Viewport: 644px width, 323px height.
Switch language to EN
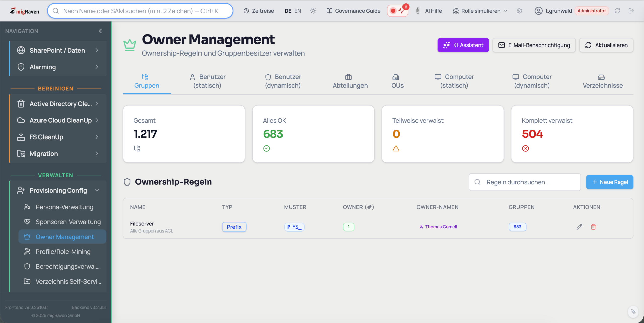click(x=298, y=11)
